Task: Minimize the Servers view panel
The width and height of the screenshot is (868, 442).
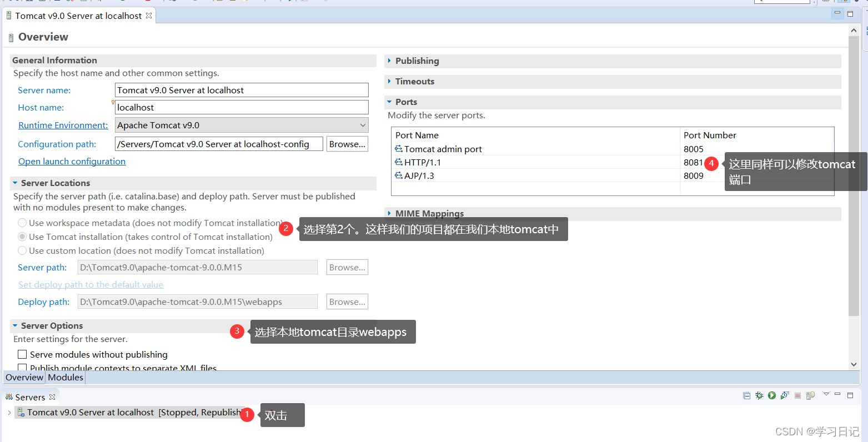Action: (837, 394)
